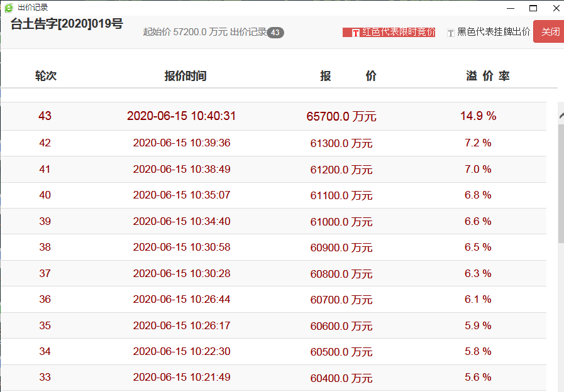Image resolution: width=564 pixels, height=392 pixels.
Task: Click the green browser logo in title bar
Action: tap(9, 8)
